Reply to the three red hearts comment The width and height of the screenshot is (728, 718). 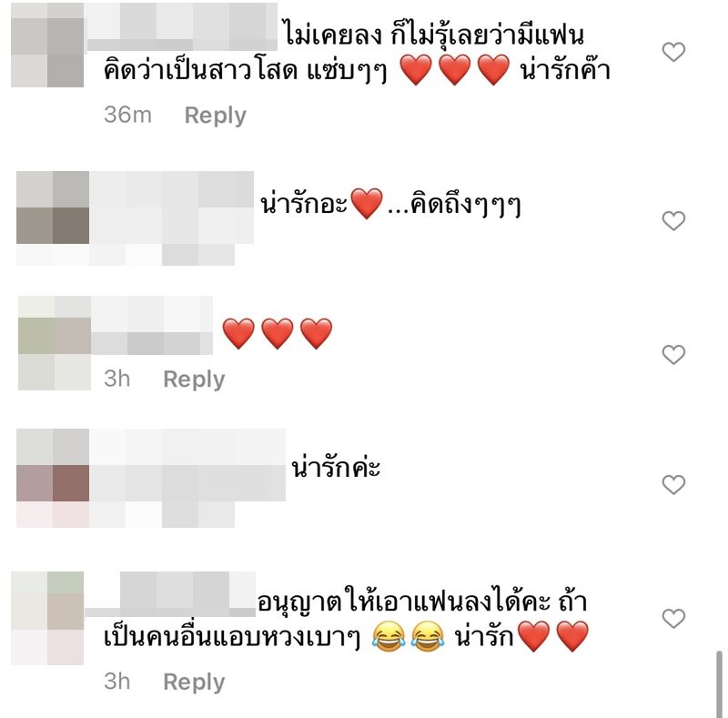(194, 379)
